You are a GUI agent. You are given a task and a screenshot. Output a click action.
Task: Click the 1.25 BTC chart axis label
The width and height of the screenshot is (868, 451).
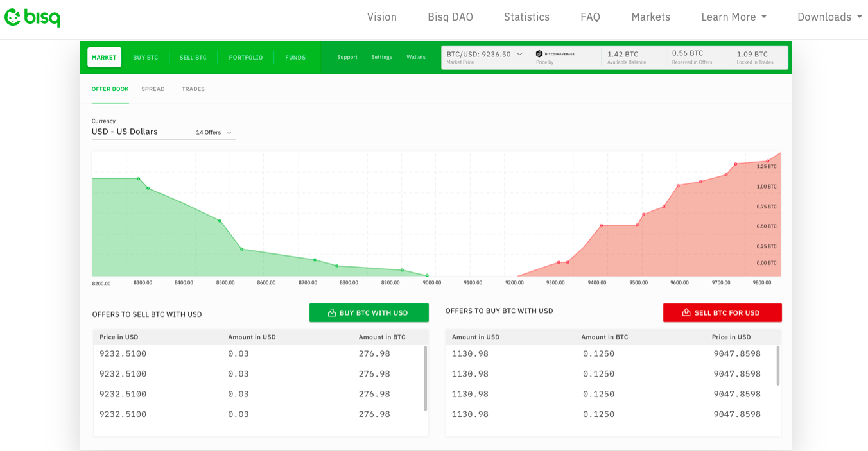(767, 167)
